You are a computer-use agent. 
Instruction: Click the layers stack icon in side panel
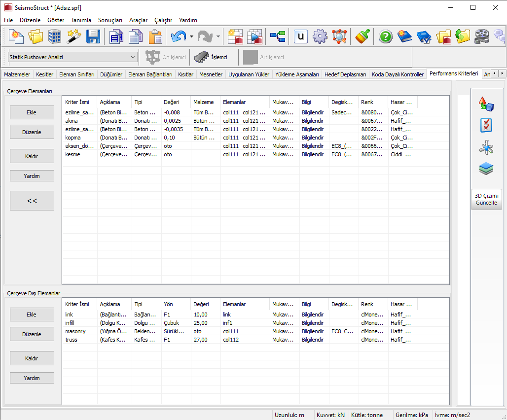point(486,169)
